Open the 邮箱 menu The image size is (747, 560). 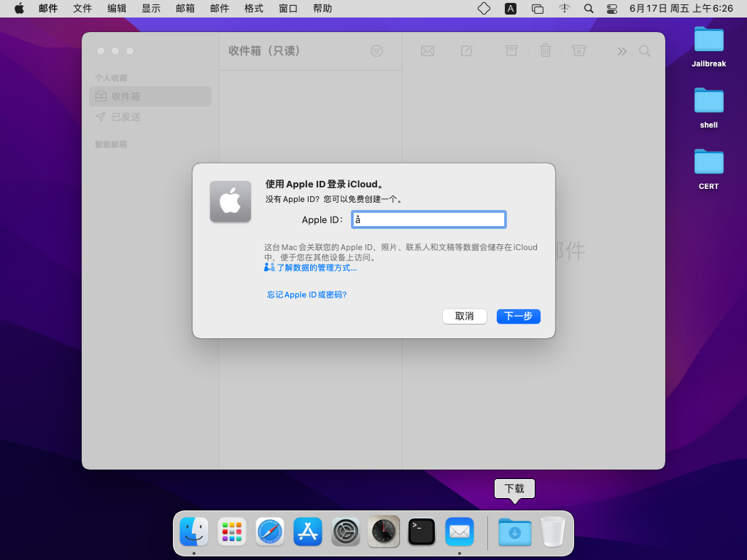pyautogui.click(x=185, y=9)
